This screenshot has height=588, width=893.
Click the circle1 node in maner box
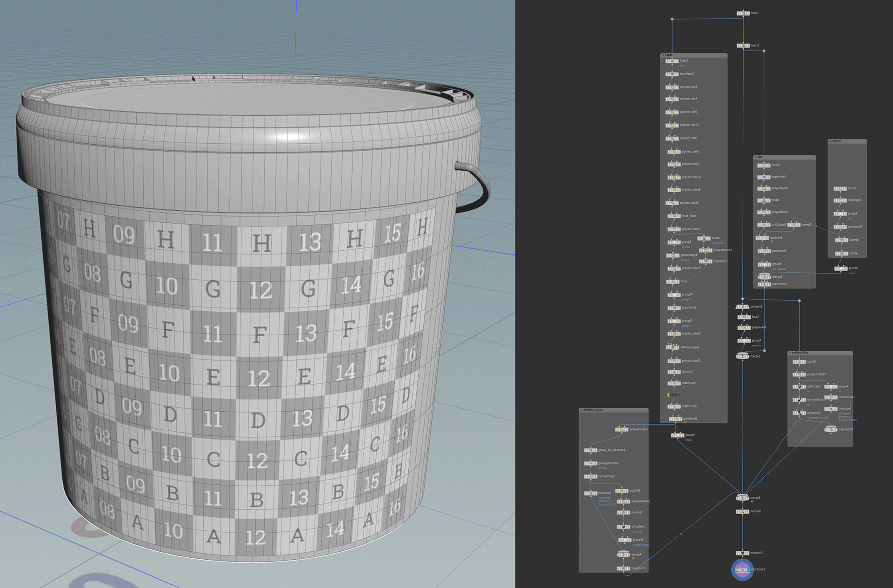pyautogui.click(x=840, y=188)
